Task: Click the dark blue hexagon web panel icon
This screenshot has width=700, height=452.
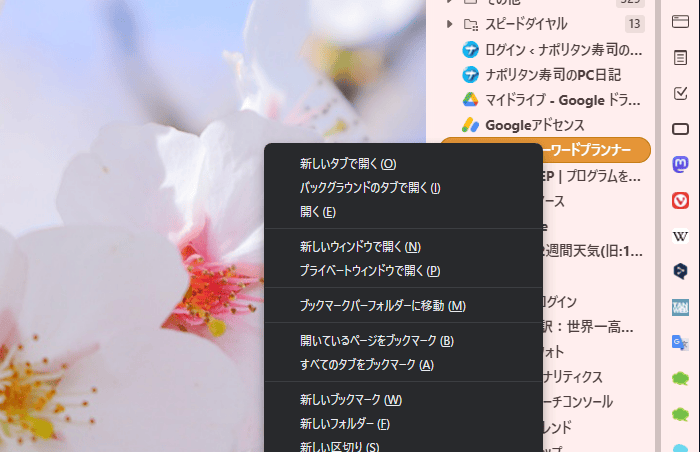Action: [680, 271]
